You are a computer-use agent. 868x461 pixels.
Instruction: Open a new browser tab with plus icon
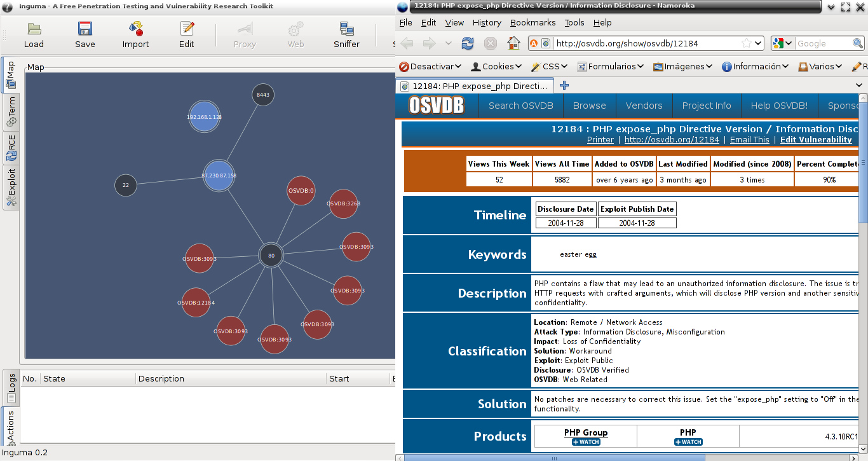(564, 85)
